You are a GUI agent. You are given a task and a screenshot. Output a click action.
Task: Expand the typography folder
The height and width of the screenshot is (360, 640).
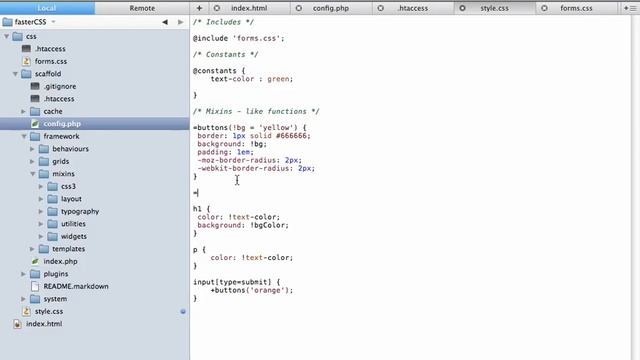pos(41,211)
